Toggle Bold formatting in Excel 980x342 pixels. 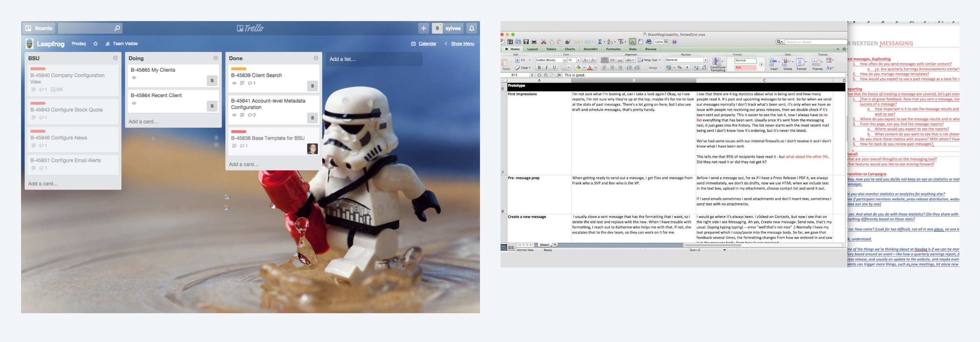point(539,67)
